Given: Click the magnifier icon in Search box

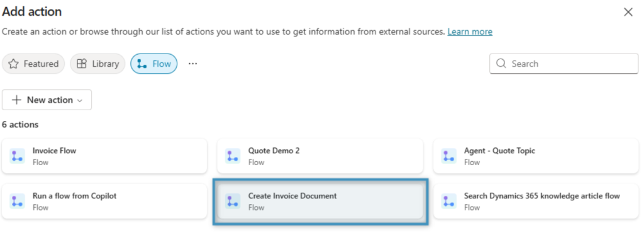Looking at the screenshot, I should [501, 64].
